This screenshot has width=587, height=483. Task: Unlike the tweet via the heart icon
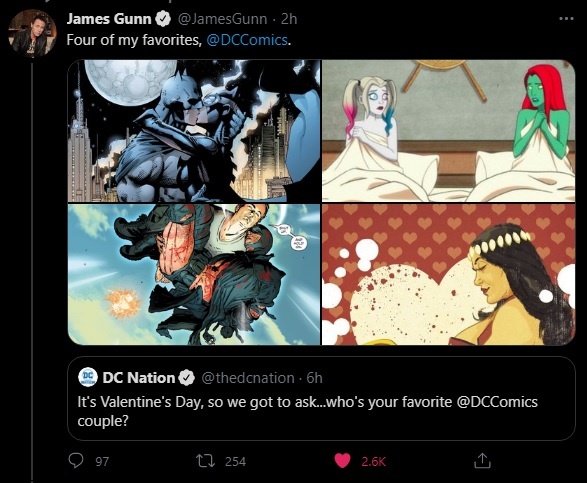342,461
